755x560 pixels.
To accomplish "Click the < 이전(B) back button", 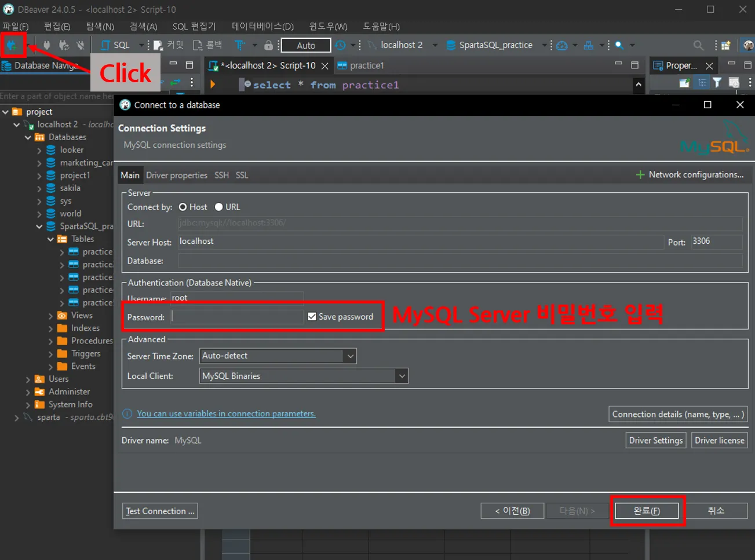I will [x=512, y=511].
